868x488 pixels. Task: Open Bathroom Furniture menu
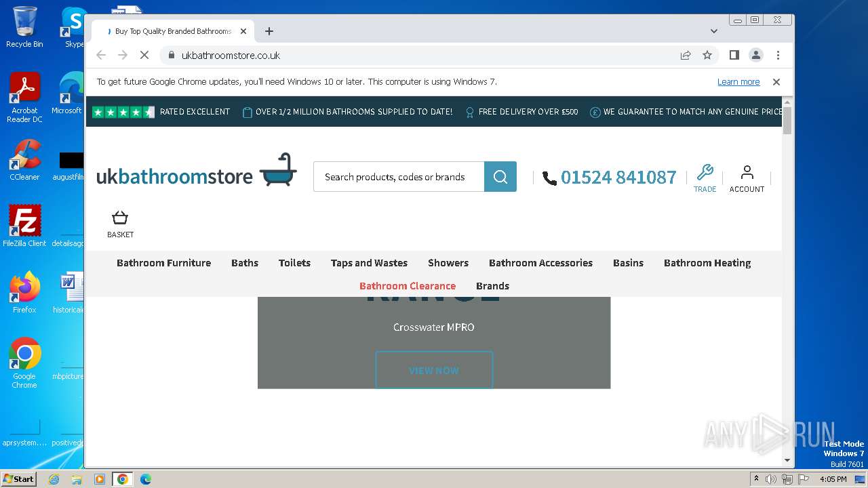tap(163, 263)
